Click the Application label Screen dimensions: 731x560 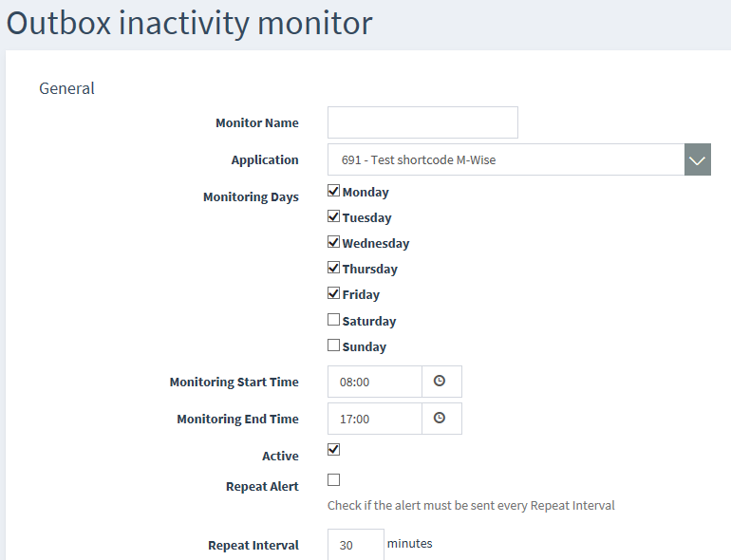click(265, 160)
